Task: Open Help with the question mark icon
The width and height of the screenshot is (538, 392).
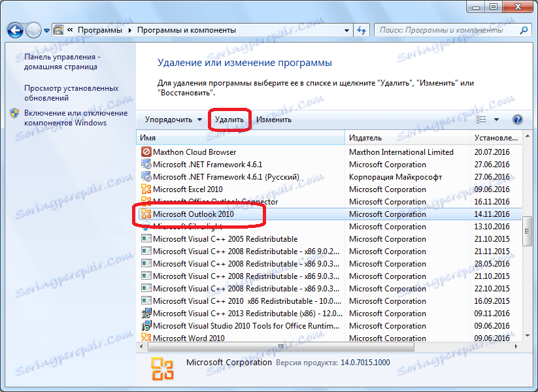Action: point(518,120)
